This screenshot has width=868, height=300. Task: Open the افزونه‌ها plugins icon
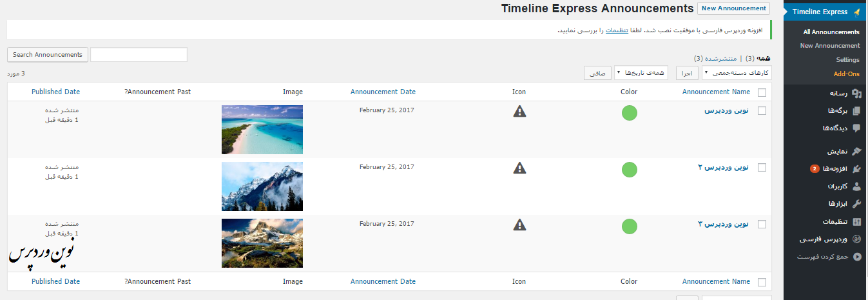click(x=856, y=169)
